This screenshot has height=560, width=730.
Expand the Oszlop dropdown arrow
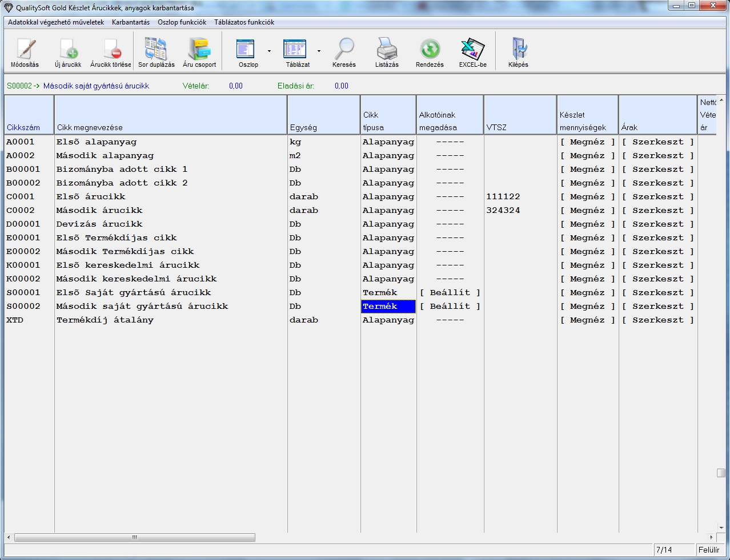pos(269,51)
